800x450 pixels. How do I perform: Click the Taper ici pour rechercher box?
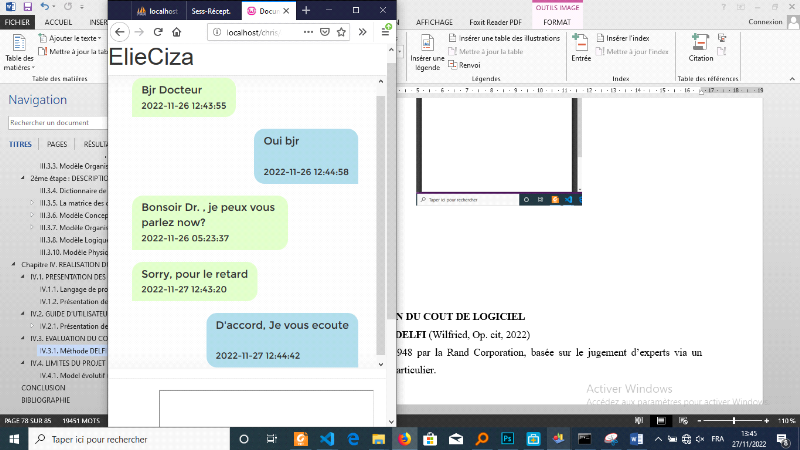click(129, 439)
